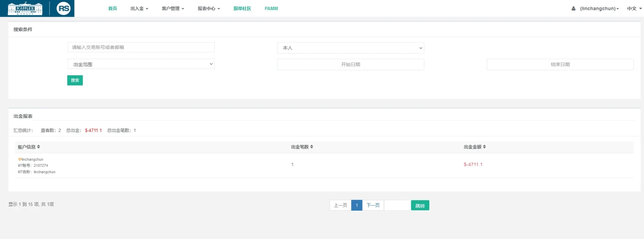The image size is (644, 239).
Task: Click the green 搜索 button
Action: 75,80
